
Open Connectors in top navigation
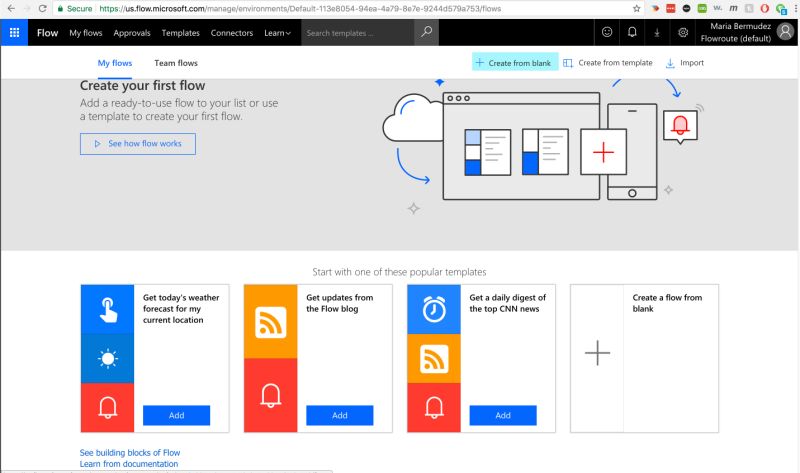(232, 33)
